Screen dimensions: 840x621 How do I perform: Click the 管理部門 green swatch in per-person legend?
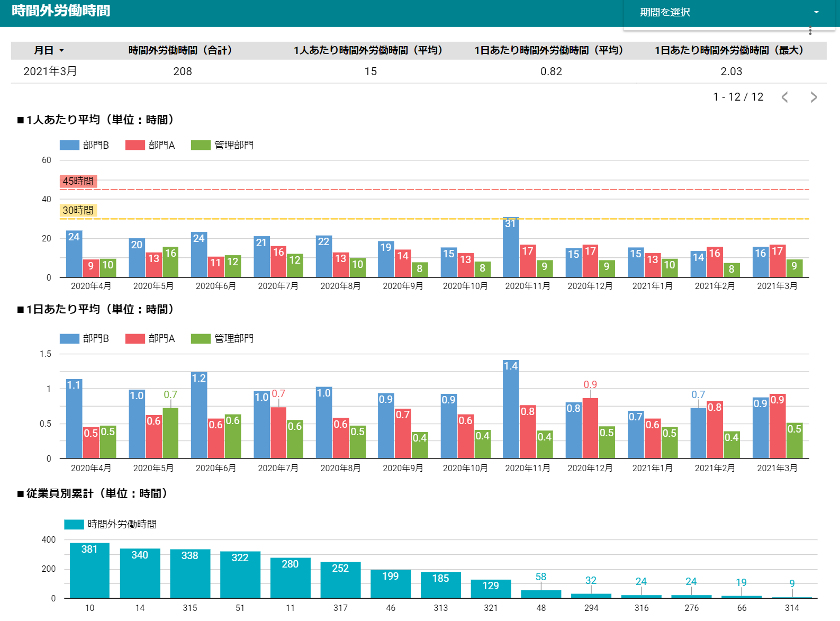click(201, 145)
